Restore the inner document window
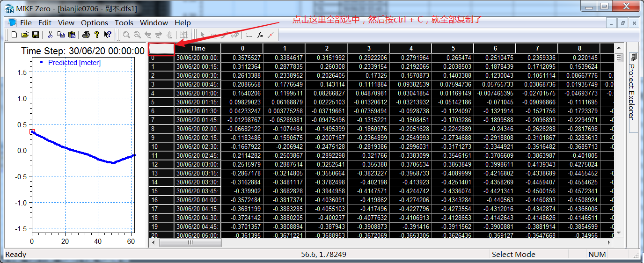644x263 pixels. [x=623, y=22]
